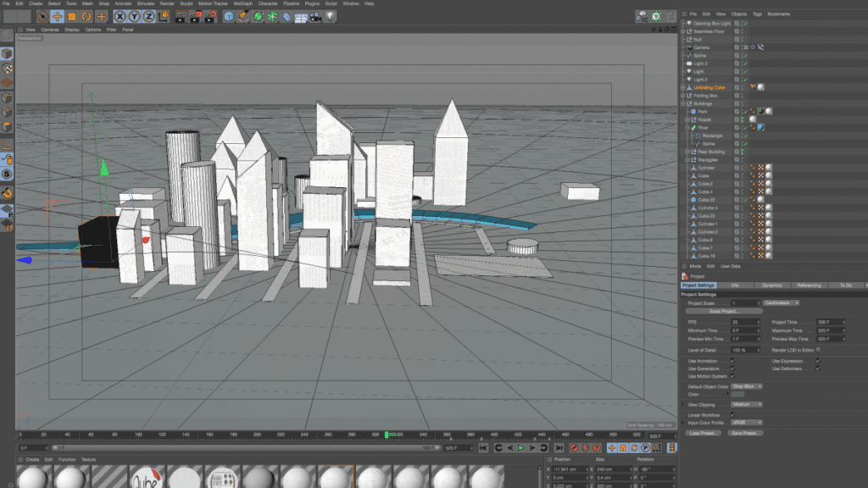
Task: Enable Render LOD in Editor checkbox
Action: pos(818,349)
